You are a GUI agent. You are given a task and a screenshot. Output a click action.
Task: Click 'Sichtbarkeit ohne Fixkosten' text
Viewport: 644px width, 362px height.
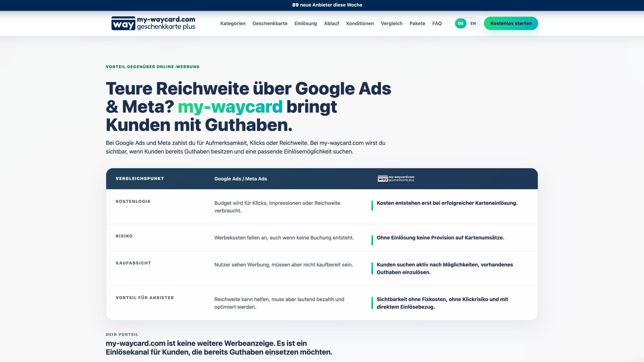[442, 303]
